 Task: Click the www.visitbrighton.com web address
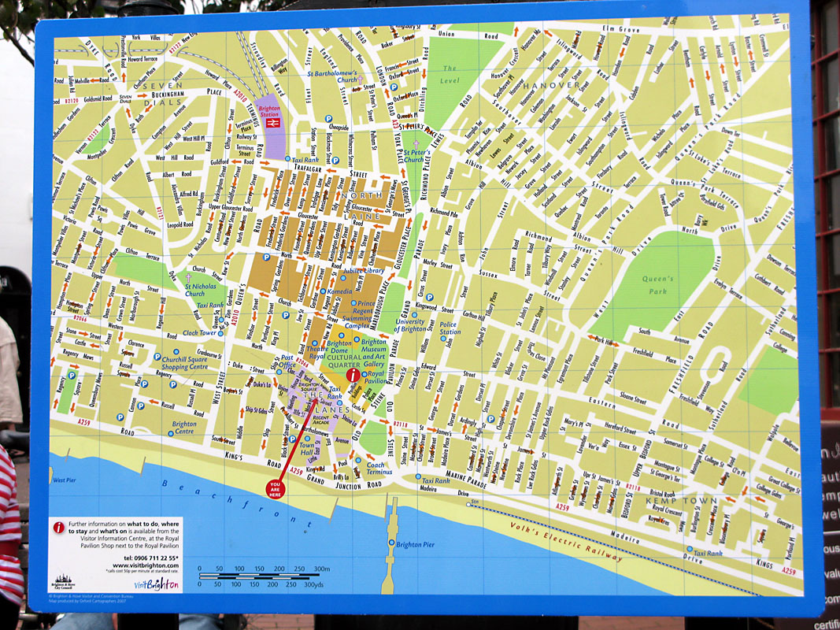coord(146,565)
